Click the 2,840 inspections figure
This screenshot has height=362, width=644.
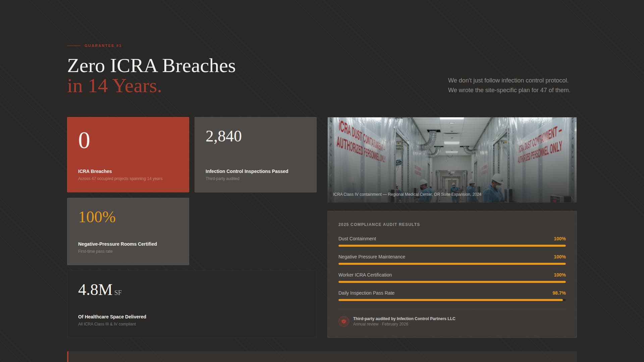tap(224, 136)
